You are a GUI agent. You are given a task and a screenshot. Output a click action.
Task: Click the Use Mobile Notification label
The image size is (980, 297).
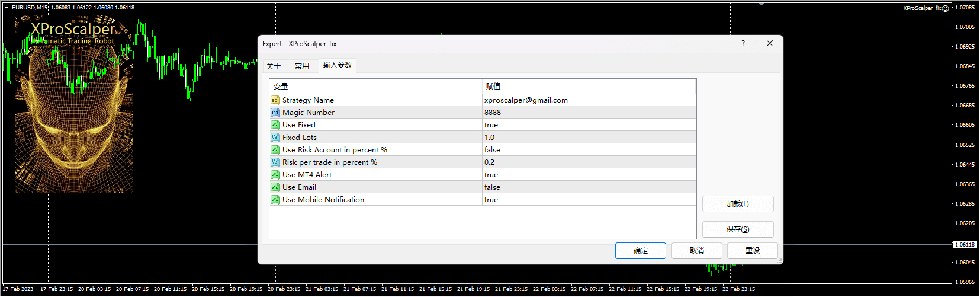[x=323, y=200]
